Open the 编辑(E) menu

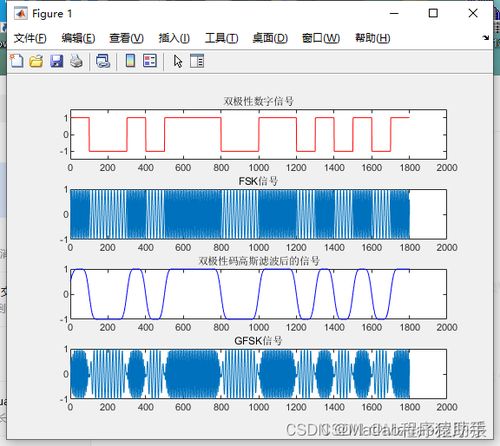tap(78, 38)
